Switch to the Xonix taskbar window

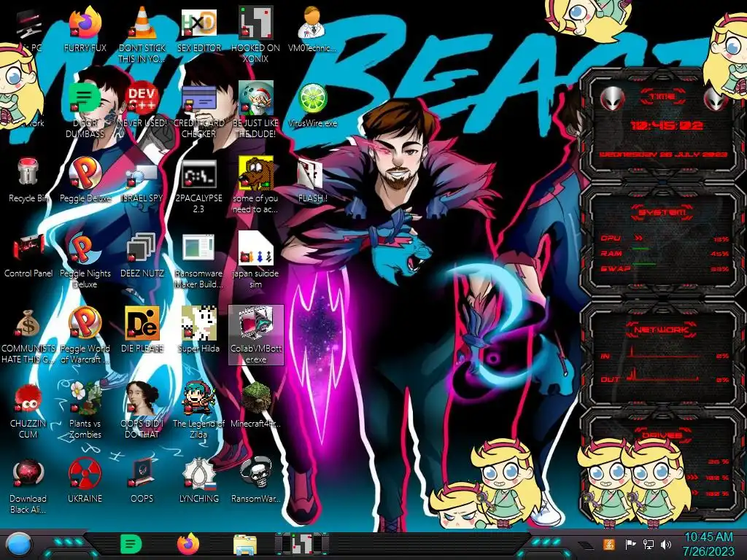tap(301, 544)
